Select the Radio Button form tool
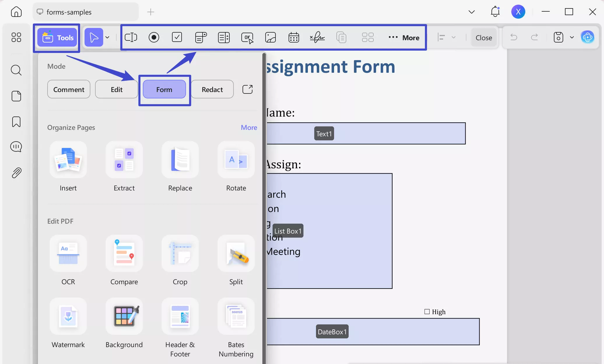 154,37
